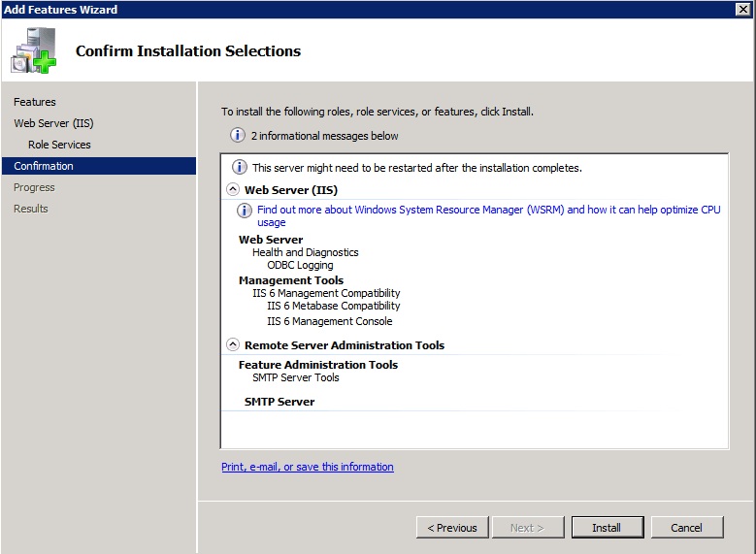The width and height of the screenshot is (756, 554).
Task: Open the WSRM 'Find out more' link
Action: 488,210
